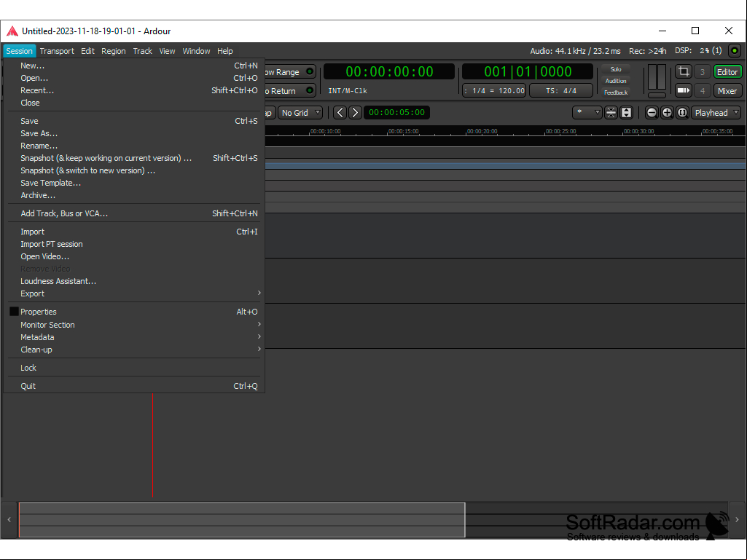Click the zoom out magnifier icon

[652, 113]
